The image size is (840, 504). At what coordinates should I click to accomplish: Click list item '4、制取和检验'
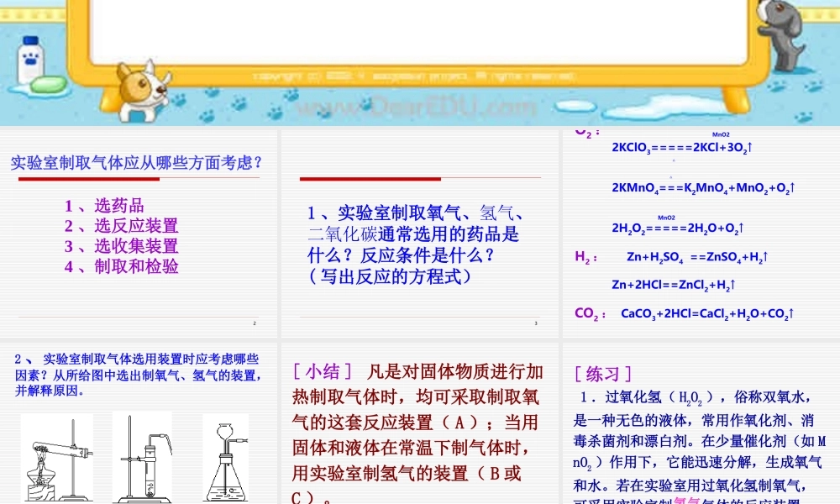point(121,267)
